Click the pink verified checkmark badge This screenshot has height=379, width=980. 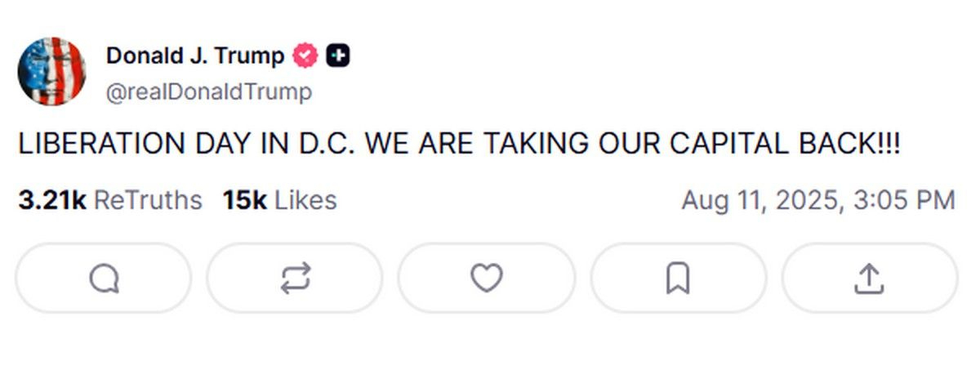coord(305,56)
